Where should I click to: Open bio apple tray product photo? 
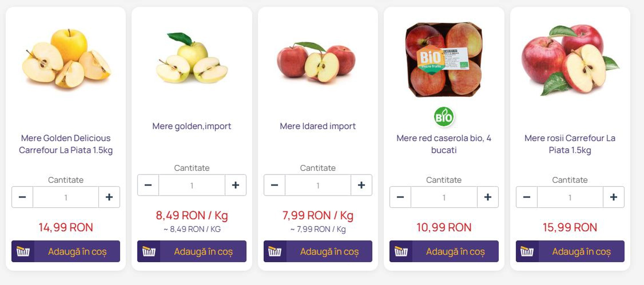[444, 59]
